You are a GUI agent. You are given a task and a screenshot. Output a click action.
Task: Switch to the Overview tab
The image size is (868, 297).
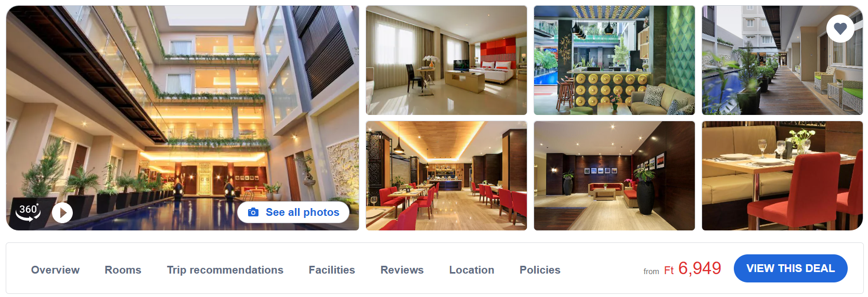point(55,270)
